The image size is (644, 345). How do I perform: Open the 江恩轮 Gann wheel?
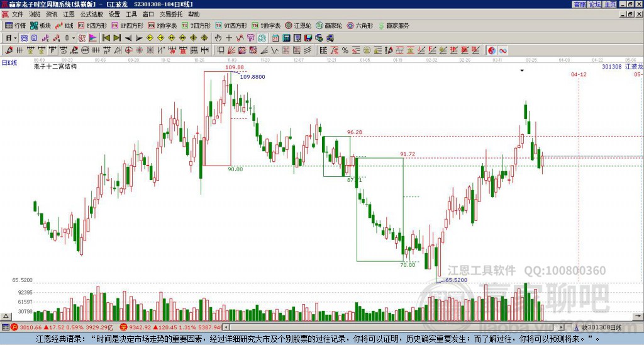[x=298, y=25]
